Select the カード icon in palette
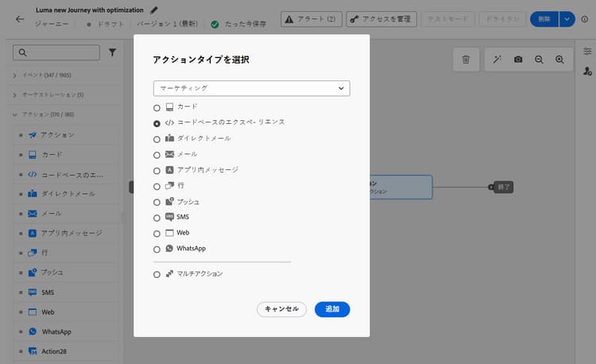The width and height of the screenshot is (596, 364). (33, 155)
